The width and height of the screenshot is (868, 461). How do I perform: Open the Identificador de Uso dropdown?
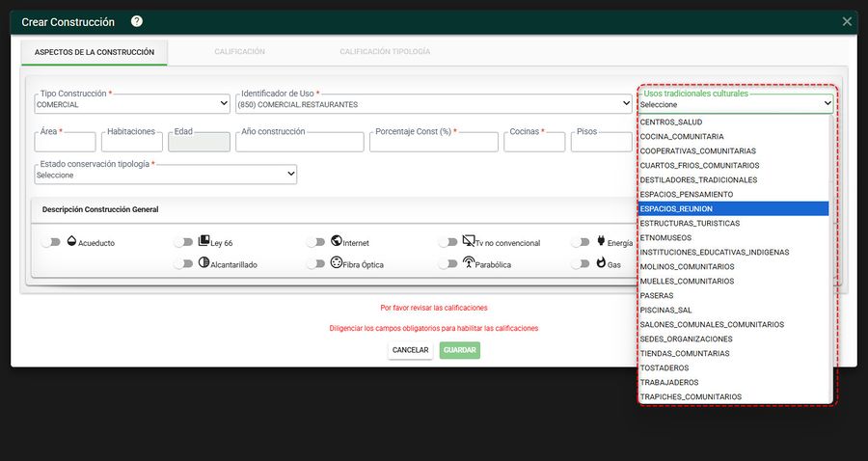(x=433, y=104)
